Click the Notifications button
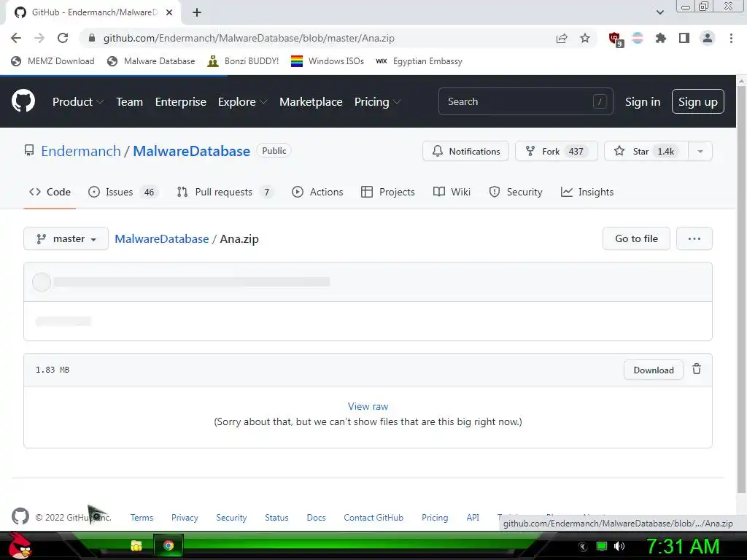This screenshot has height=560, width=747. click(x=465, y=152)
